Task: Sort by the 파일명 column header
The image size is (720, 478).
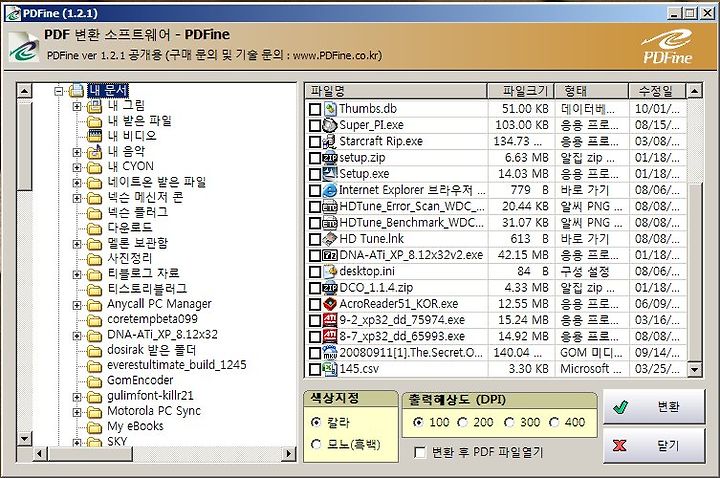Action: click(396, 91)
